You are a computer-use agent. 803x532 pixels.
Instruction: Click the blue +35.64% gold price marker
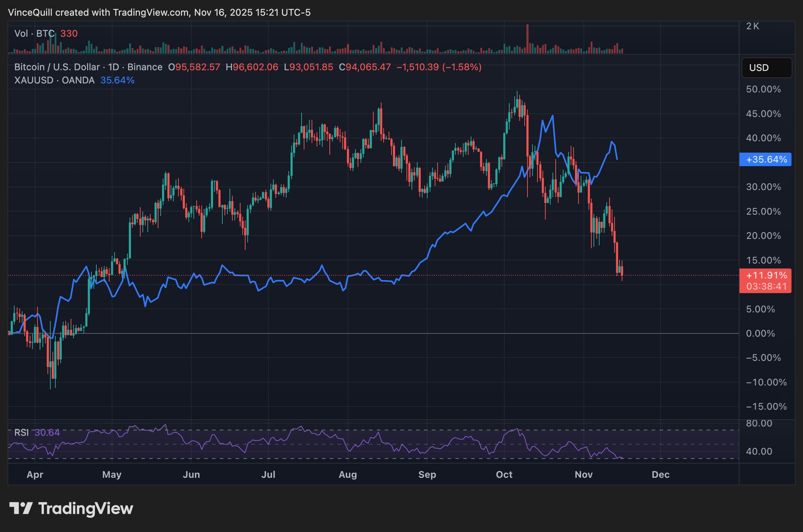pyautogui.click(x=766, y=160)
